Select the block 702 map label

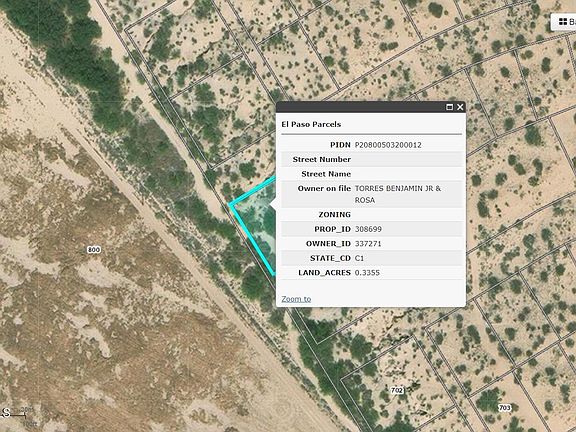(x=397, y=390)
